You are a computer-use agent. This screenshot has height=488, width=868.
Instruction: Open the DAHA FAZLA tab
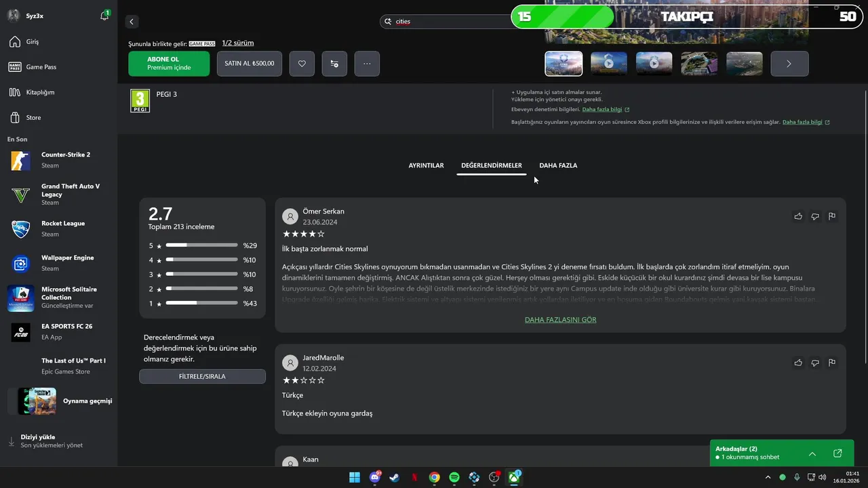(x=558, y=165)
